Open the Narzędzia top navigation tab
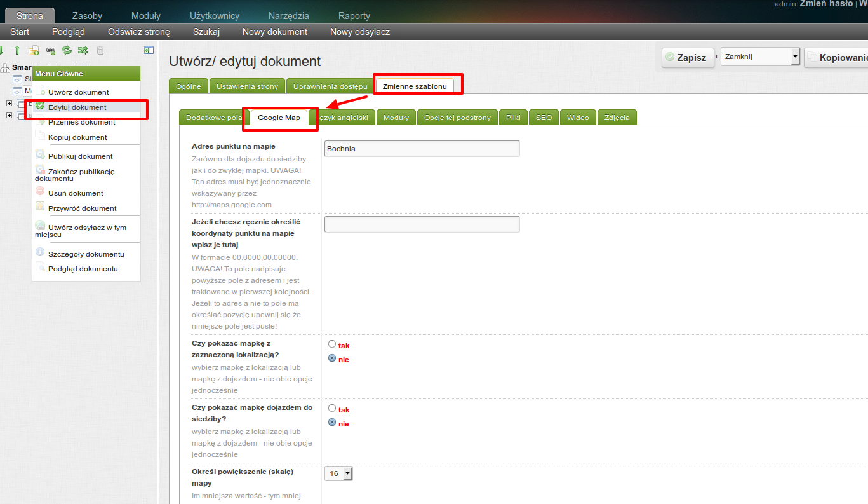 [x=289, y=16]
